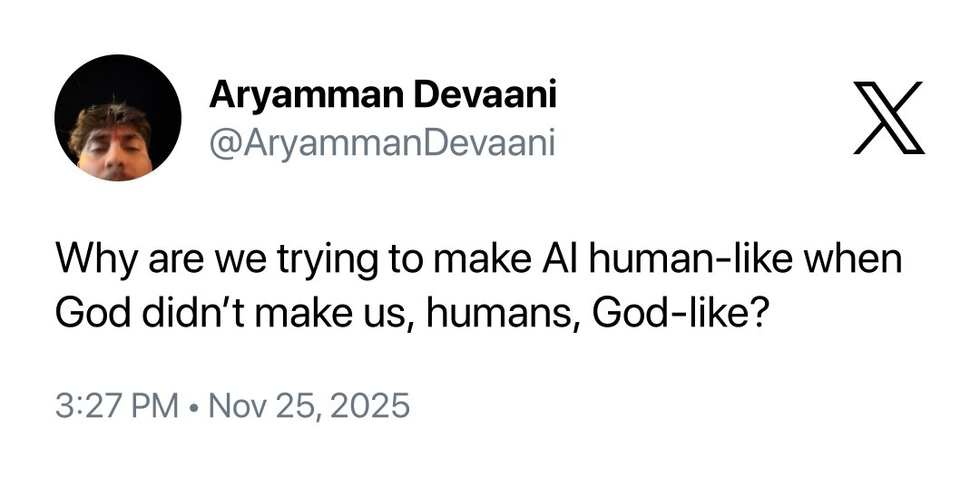
Task: Click the word "God" starting the second line
Action: [x=93, y=313]
